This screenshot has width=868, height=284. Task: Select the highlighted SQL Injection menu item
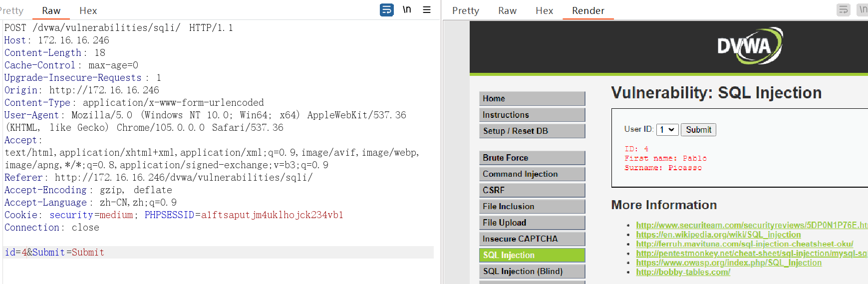[532, 255]
